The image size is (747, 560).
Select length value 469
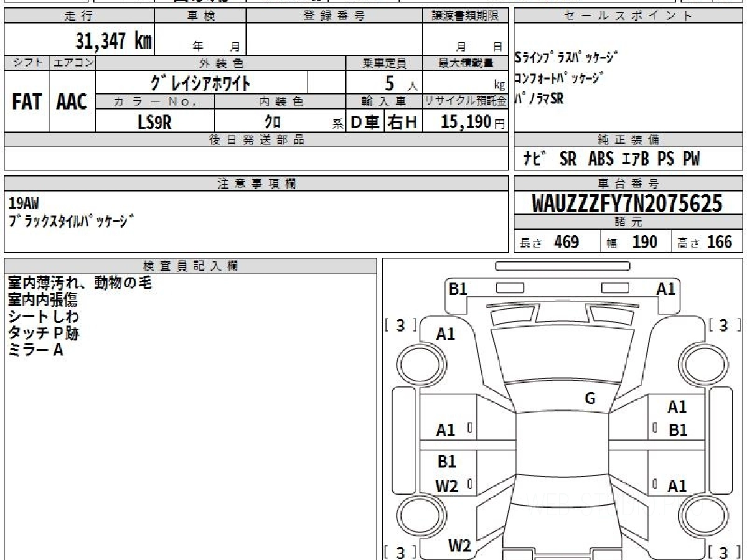566,242
